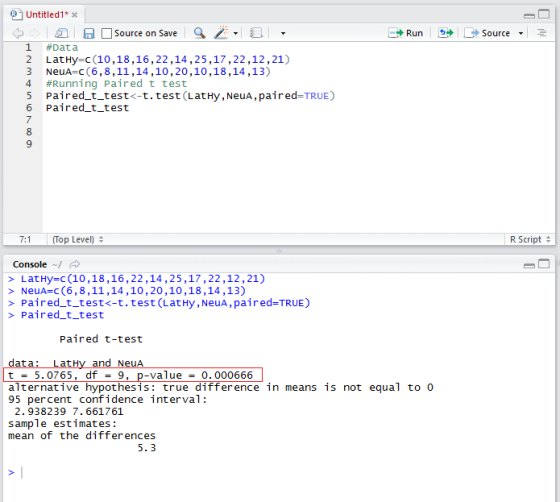Click the #Running Paired t test comment
The image size is (560, 502).
point(116,84)
